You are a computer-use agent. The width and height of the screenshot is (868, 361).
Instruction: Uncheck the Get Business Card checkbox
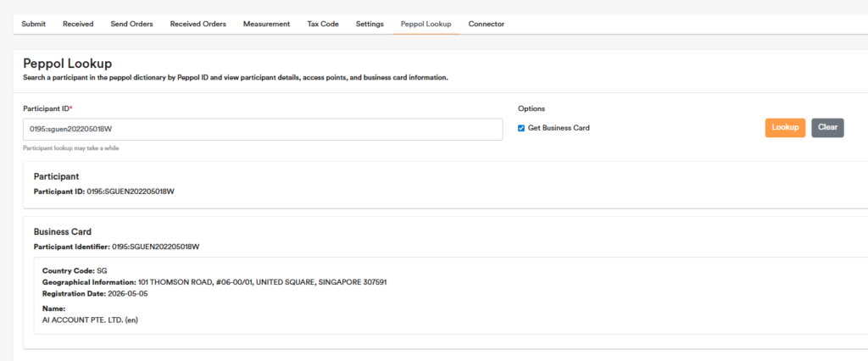click(521, 129)
